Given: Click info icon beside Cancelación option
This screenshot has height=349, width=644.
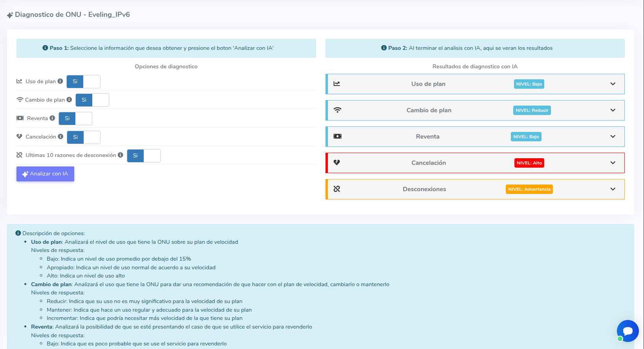Looking at the screenshot, I should [x=60, y=137].
